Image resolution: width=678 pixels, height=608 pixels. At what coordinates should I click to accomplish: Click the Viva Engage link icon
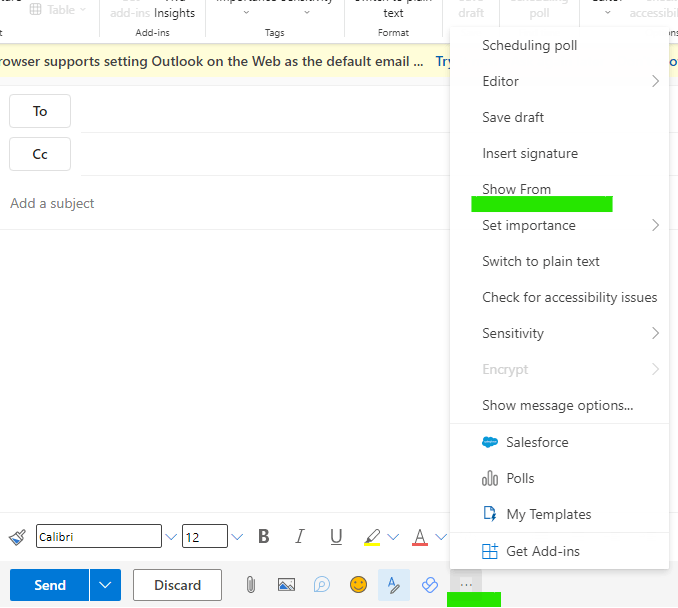click(430, 585)
